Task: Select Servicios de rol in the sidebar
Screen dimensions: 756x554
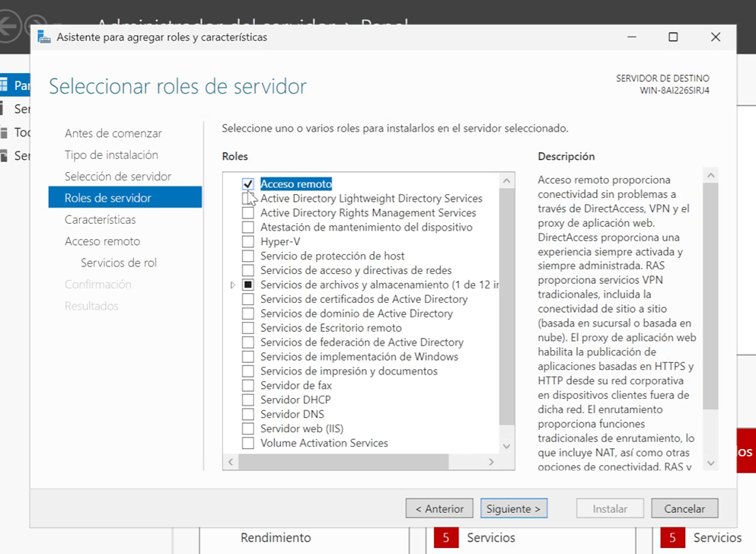Action: (119, 263)
